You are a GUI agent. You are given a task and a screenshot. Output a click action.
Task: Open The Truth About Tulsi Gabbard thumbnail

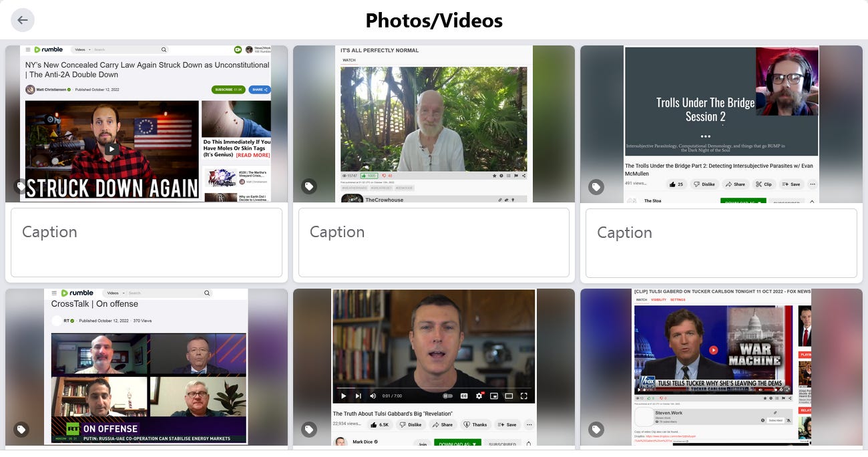point(434,367)
